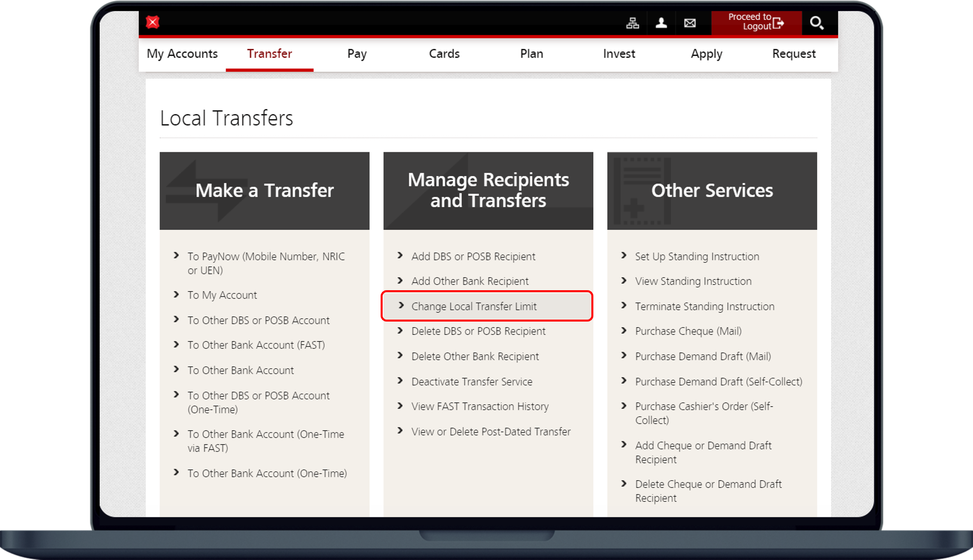Open the Cards menu tab
The height and width of the screenshot is (560, 973).
(x=444, y=54)
